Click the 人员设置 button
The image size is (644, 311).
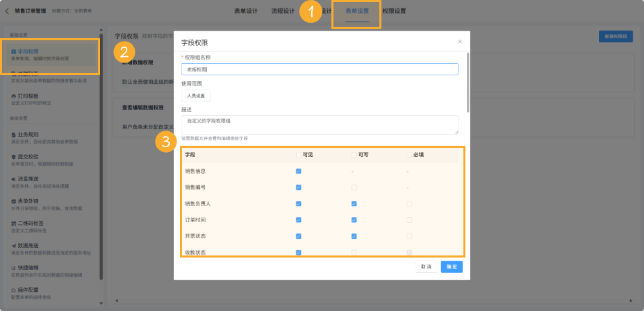pyautogui.click(x=196, y=96)
